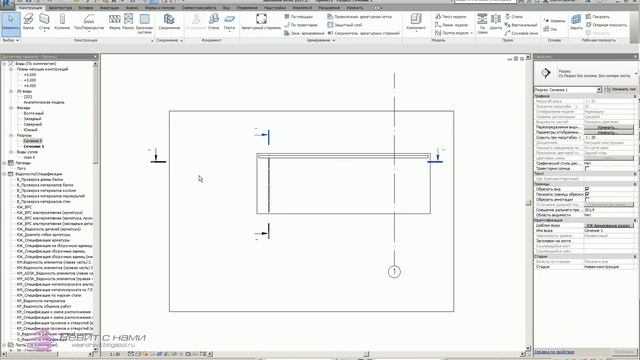
Task: Open the Справка по свойствам link
Action: pos(555,352)
